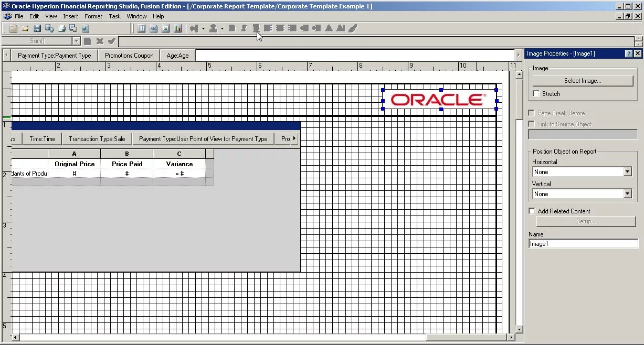The width and height of the screenshot is (644, 345).
Task: Click the vertical scrollbar down arrow
Action: [x=519, y=329]
